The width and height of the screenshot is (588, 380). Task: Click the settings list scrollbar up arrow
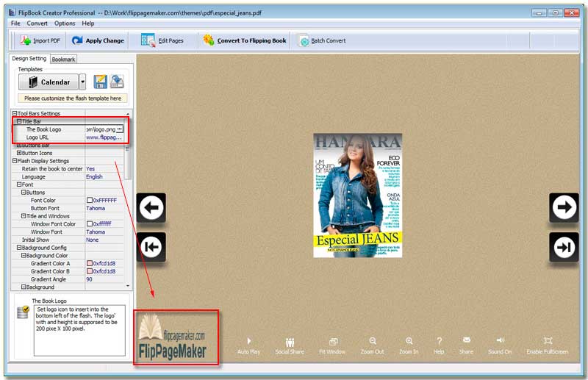pyautogui.click(x=128, y=113)
